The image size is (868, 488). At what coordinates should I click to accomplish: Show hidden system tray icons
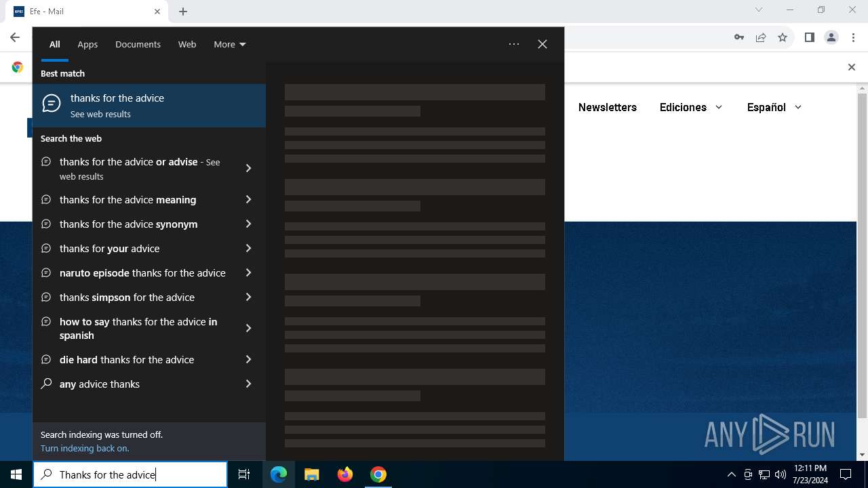pos(731,474)
